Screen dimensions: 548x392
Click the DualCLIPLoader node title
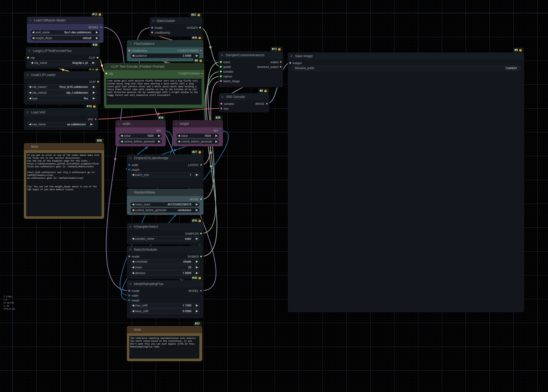tap(43, 75)
